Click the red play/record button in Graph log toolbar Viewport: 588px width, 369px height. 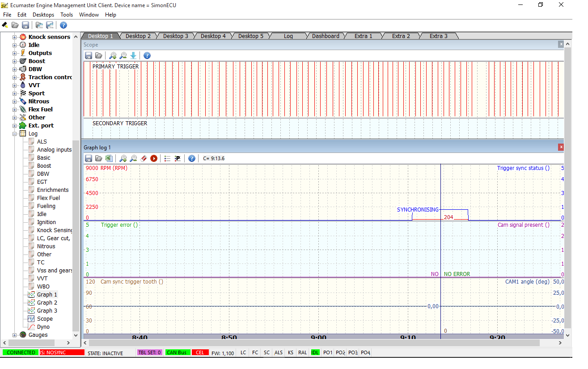[x=154, y=158]
